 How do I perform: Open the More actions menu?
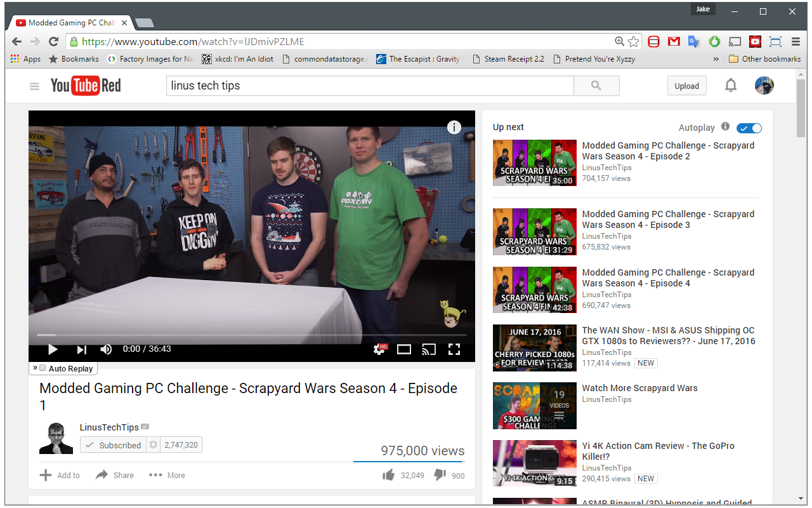click(x=167, y=475)
